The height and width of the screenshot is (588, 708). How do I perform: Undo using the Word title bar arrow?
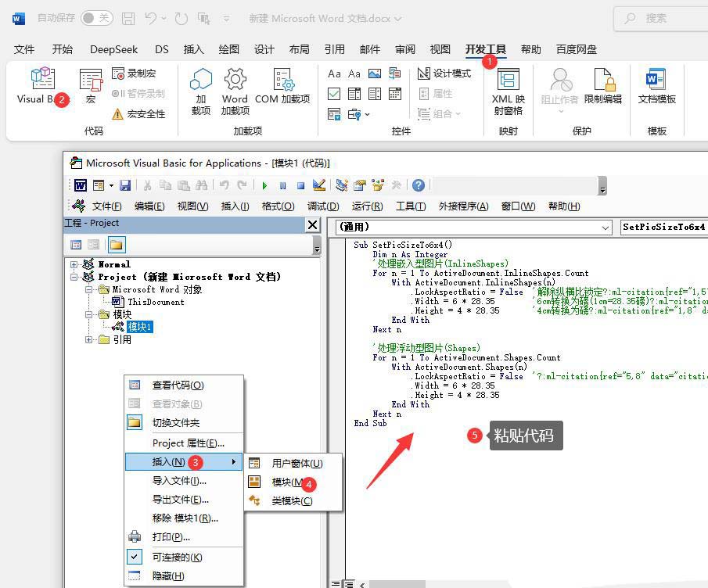[151, 19]
